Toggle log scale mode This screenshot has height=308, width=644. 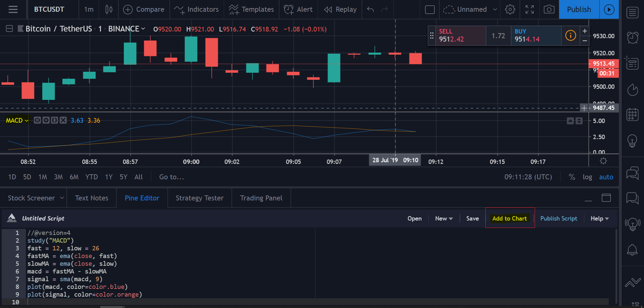click(587, 177)
